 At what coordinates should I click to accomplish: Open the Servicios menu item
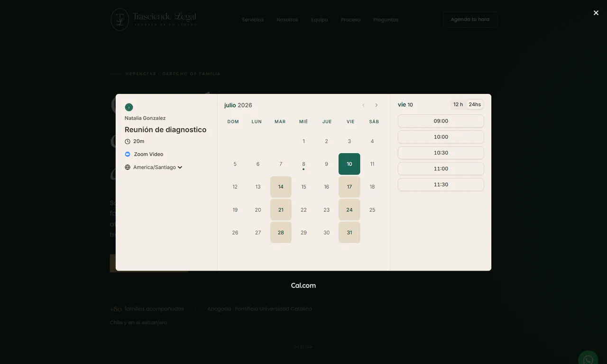click(253, 19)
